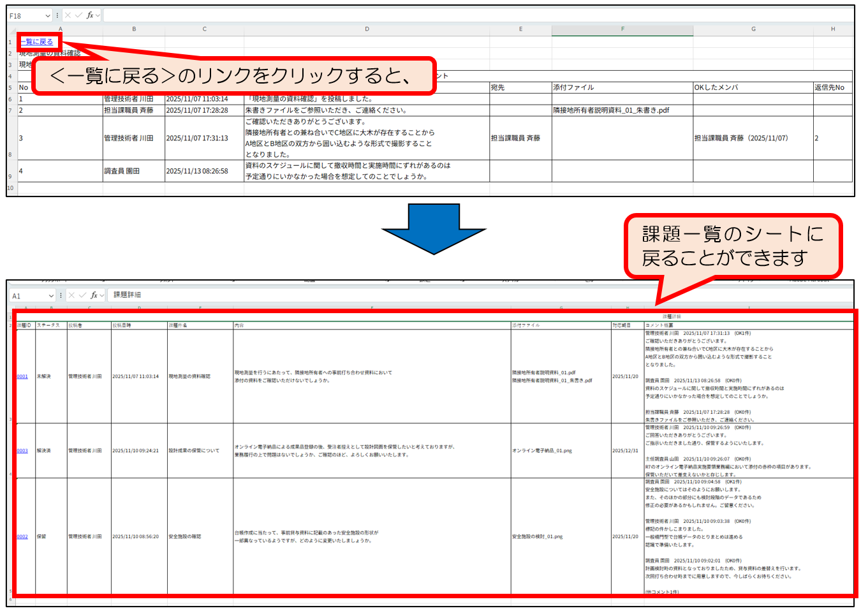
Task: Click lower formula bar showing 課題詳細
Action: (x=446, y=295)
